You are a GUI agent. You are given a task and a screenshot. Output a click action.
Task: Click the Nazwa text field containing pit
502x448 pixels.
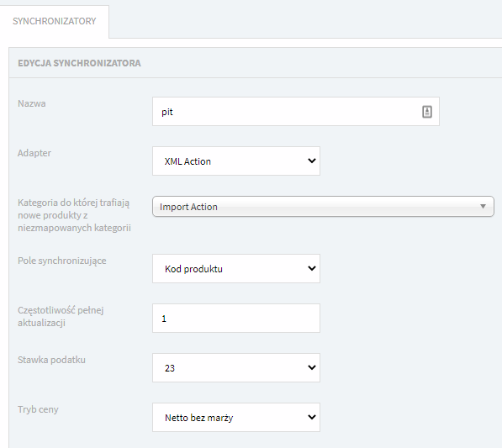click(296, 111)
